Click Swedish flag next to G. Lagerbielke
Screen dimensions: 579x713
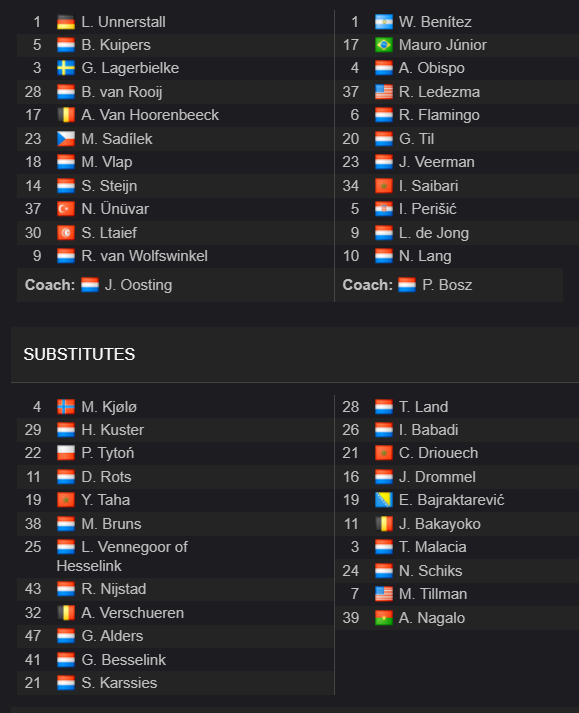pos(66,68)
